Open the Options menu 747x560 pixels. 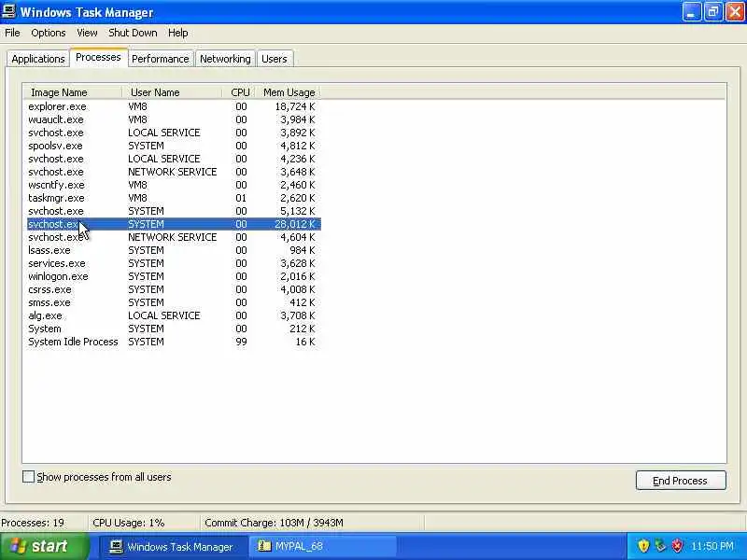[49, 33]
